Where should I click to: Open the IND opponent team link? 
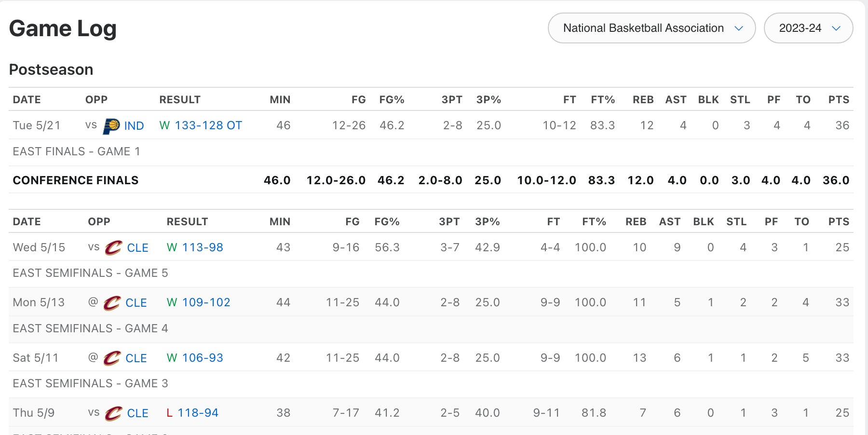(134, 126)
